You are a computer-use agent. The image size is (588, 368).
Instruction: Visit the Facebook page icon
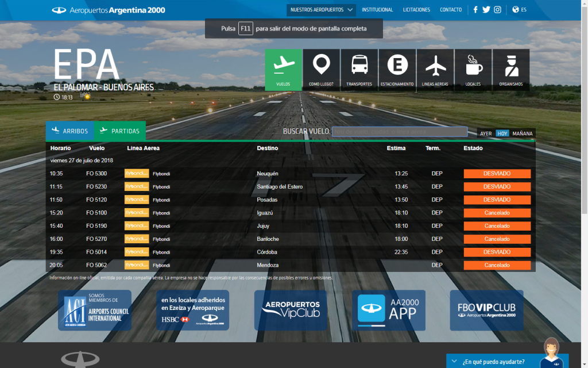pos(475,10)
